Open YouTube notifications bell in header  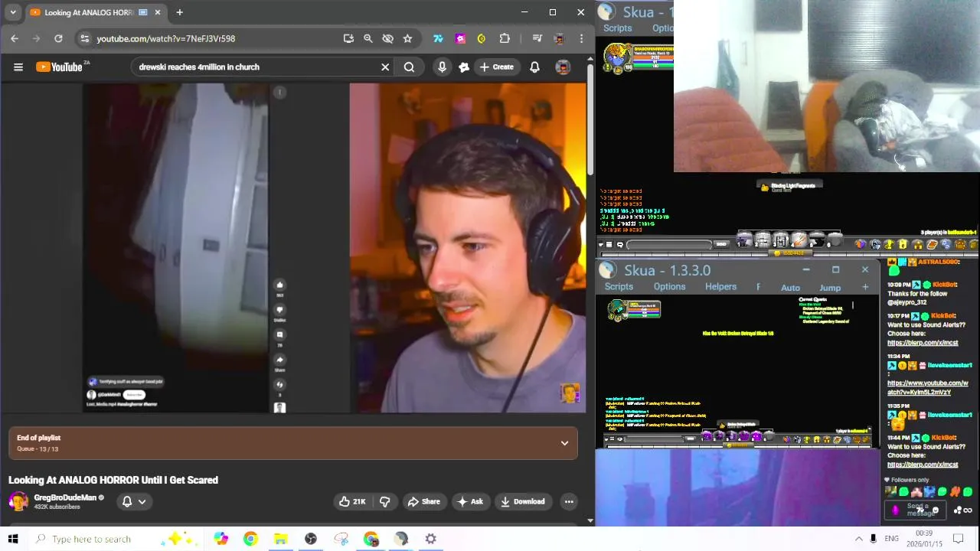tap(534, 67)
